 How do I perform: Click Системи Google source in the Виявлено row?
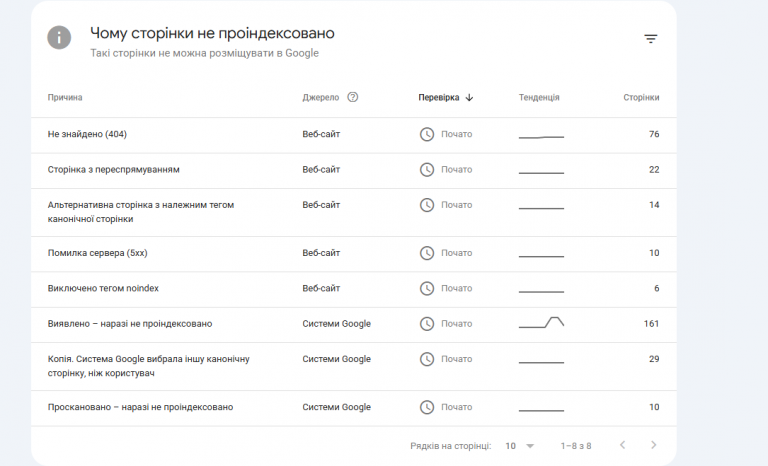[x=336, y=323]
